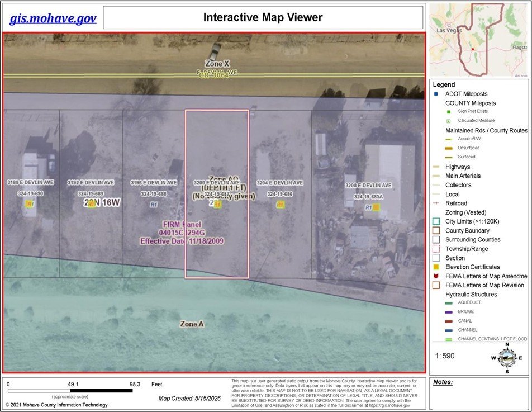Click the Main Arterials line symbol
The width and height of the screenshot is (532, 412).
pos(436,176)
